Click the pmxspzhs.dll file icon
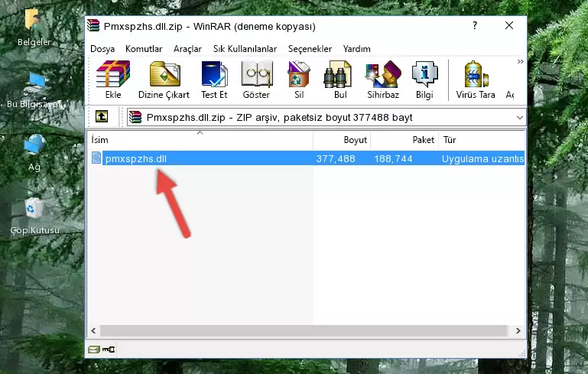This screenshot has height=374, width=588. click(x=96, y=158)
